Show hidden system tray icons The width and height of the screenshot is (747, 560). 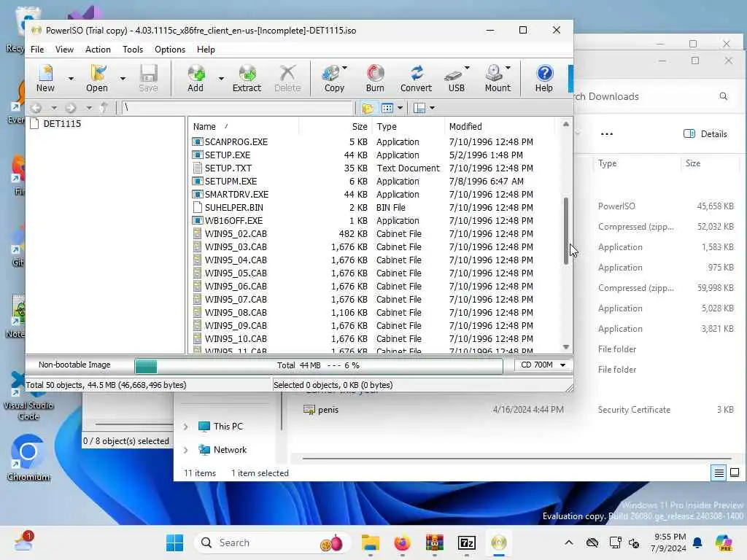click(569, 542)
